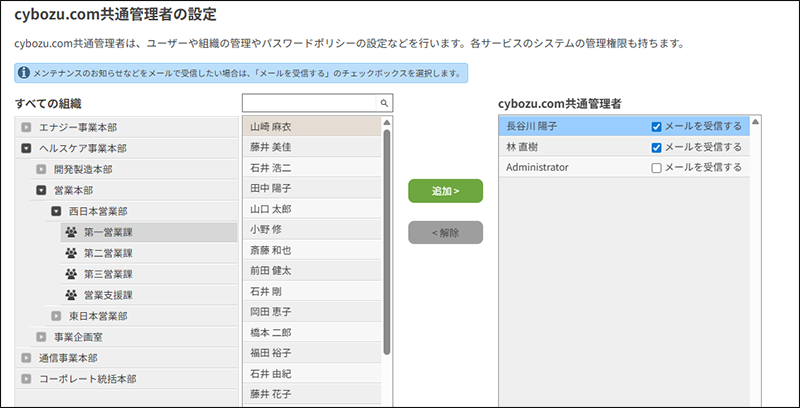
Task: Click the 通信事業本部 label
Action: [68, 358]
